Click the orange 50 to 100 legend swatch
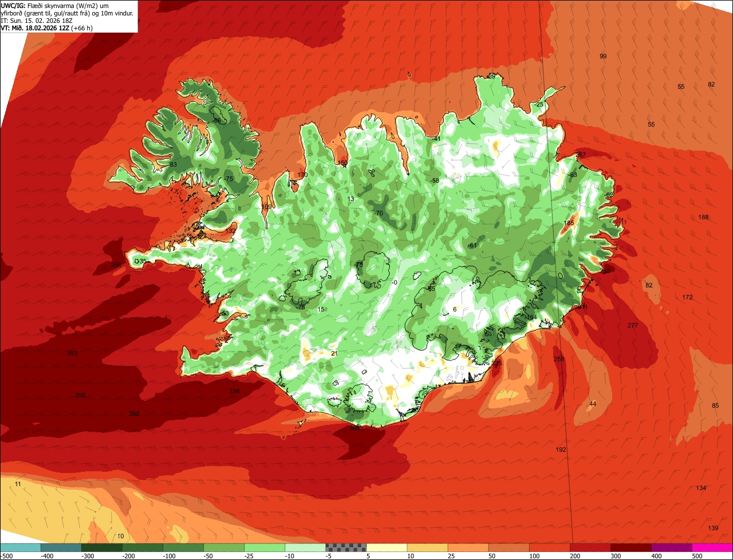This screenshot has width=733, height=560. click(x=508, y=547)
